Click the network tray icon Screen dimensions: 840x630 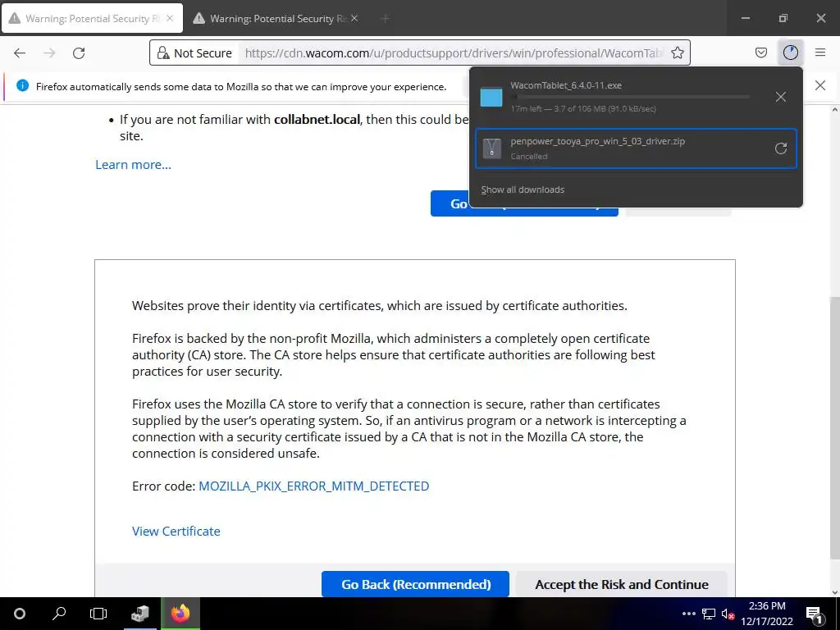point(709,614)
